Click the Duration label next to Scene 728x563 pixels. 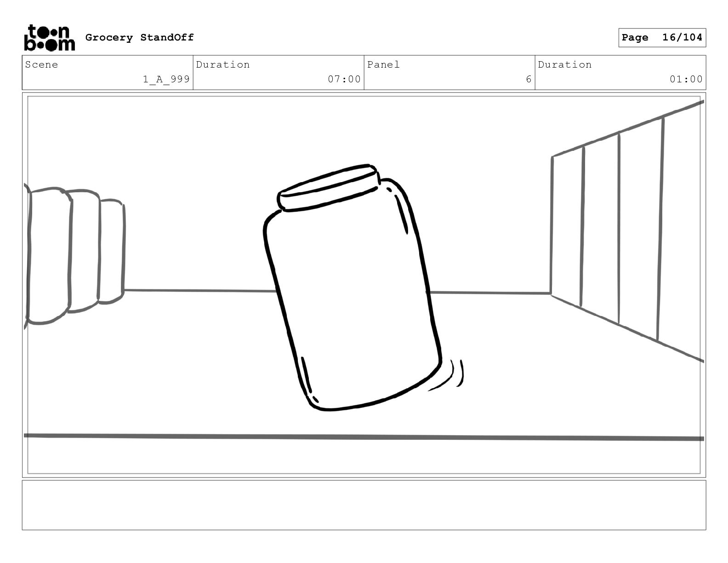(x=223, y=64)
